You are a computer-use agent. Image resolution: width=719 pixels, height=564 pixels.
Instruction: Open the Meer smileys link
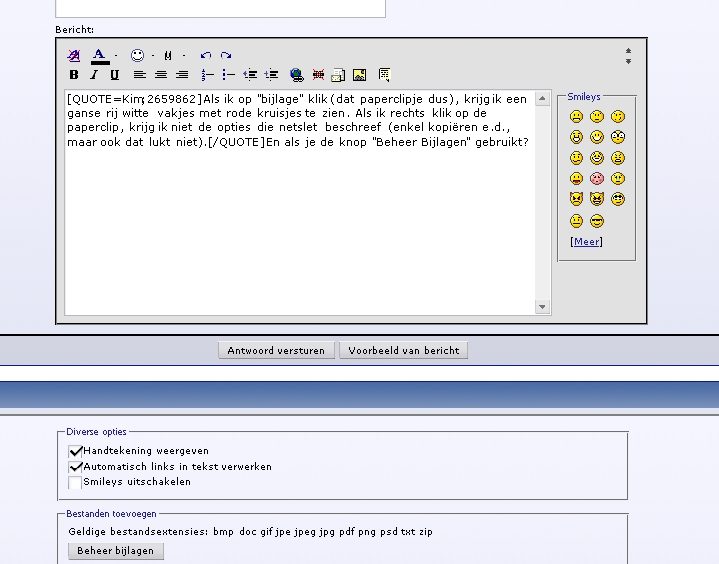click(x=586, y=242)
